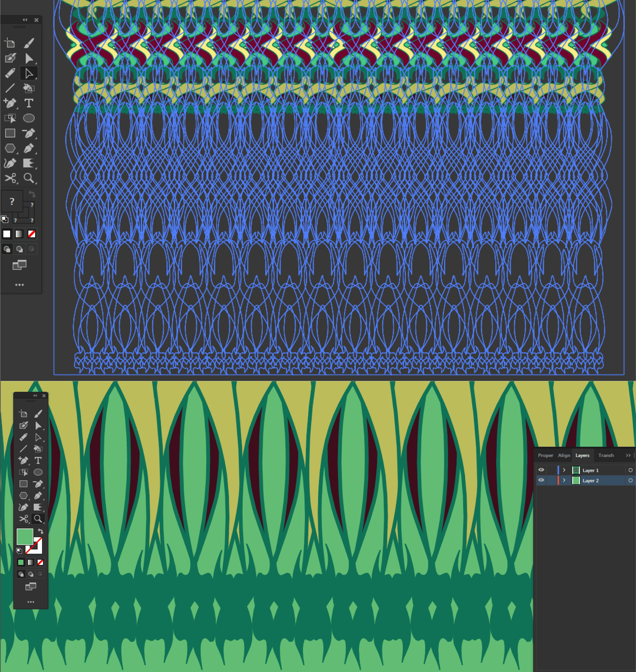Click the Layer 1 thumbnail
This screenshot has width=636, height=672.
point(576,470)
